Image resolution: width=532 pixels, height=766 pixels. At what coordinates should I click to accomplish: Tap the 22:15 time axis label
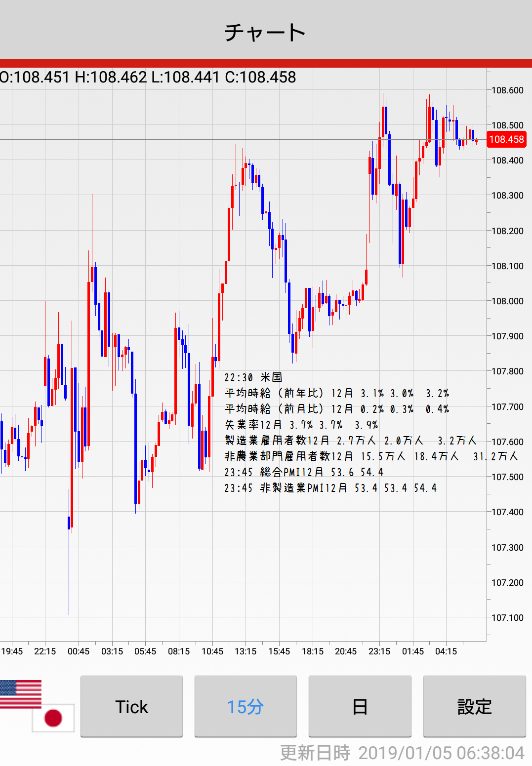click(x=45, y=651)
